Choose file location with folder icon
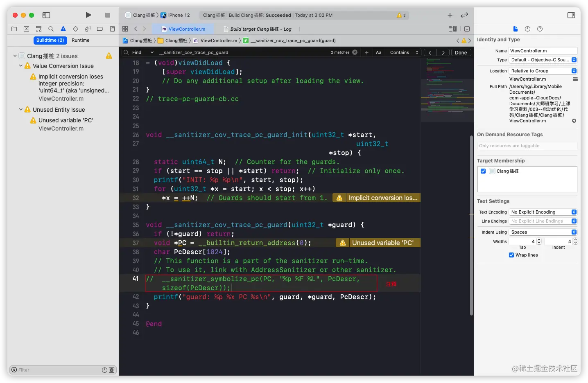This screenshot has width=588, height=383. pyautogui.click(x=575, y=79)
